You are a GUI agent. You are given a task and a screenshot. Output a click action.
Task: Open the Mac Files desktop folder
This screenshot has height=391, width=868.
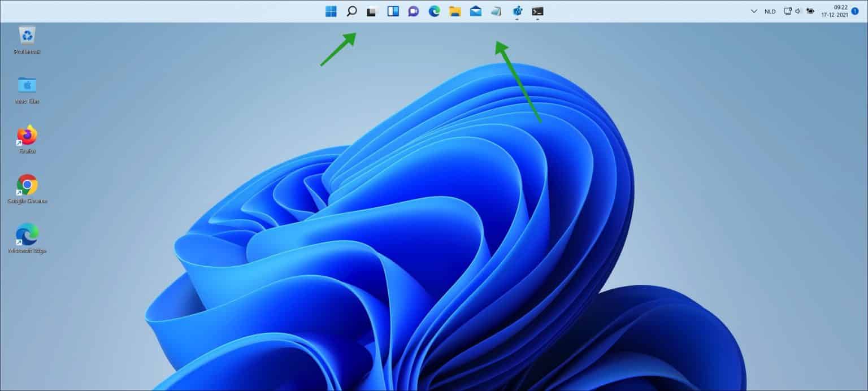[x=26, y=86]
